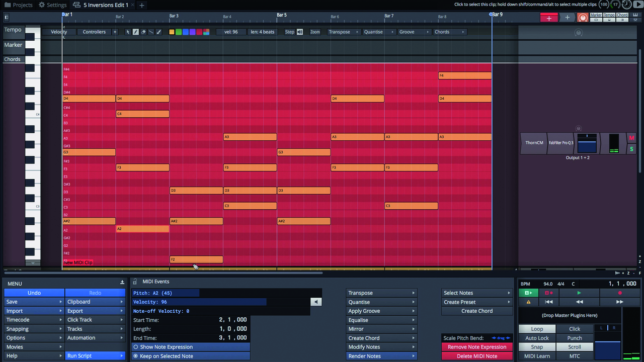The image size is (644, 362).
Task: Select the line tool
Action: tap(151, 32)
